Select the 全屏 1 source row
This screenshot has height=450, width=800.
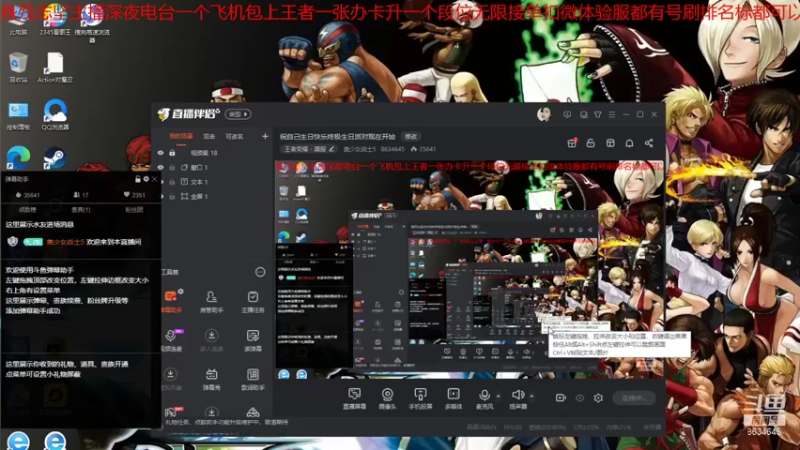click(214, 196)
